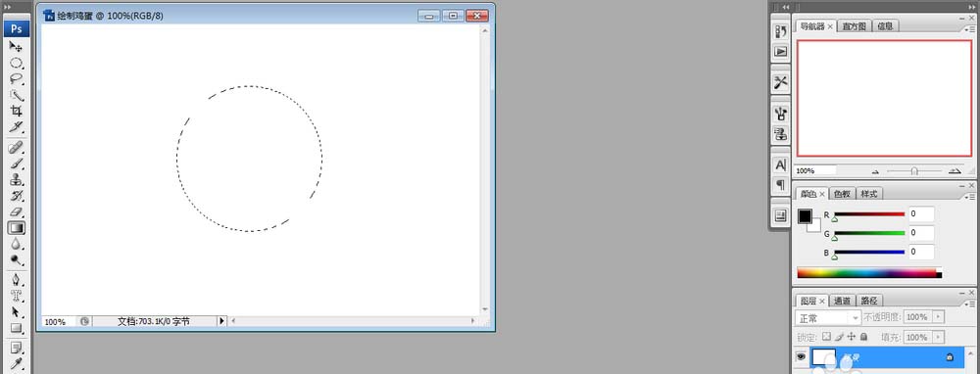Select the Lasso tool

[x=17, y=79]
